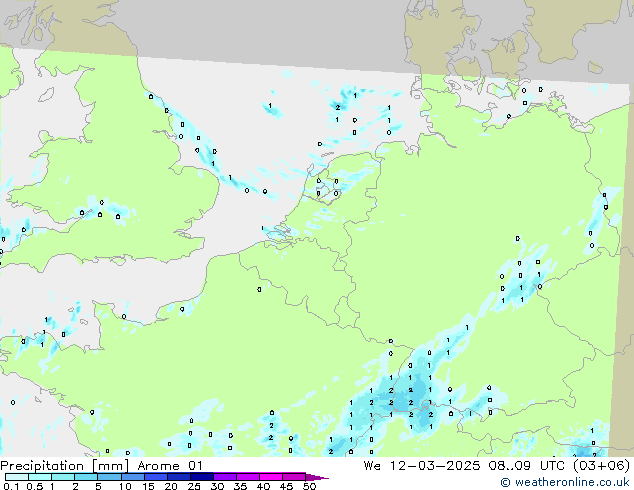The width and height of the screenshot is (634, 490).
Task: Click the 45–50 mm legend swatch
Action: pyautogui.click(x=294, y=477)
